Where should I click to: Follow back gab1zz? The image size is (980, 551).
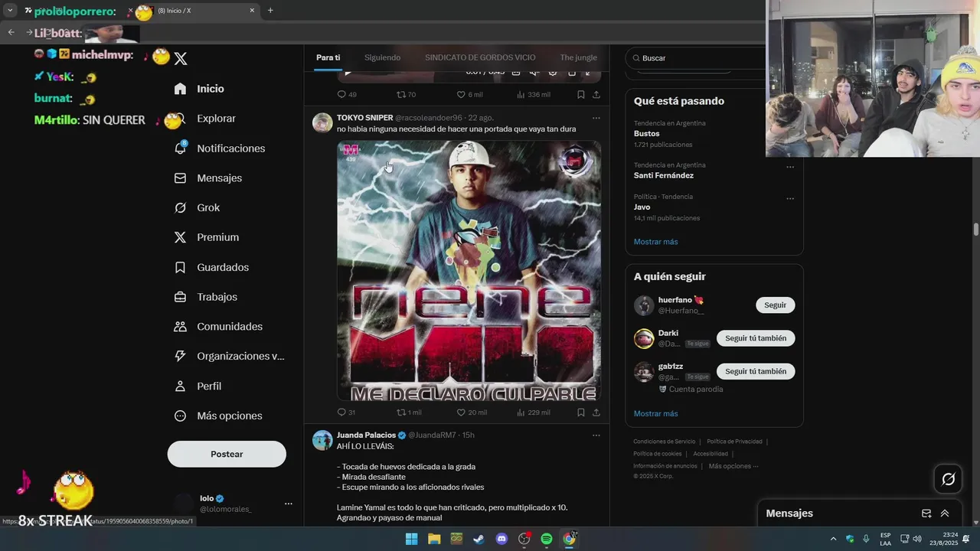tap(756, 371)
